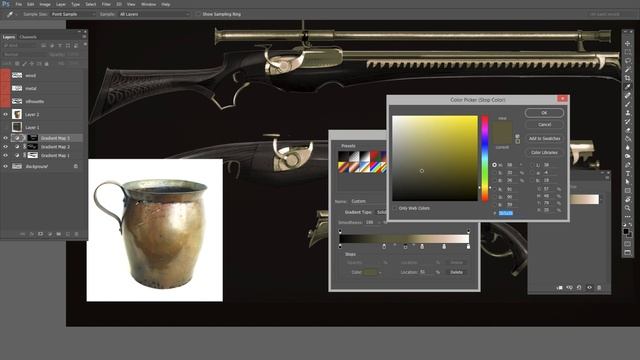Open the layer blend mode dropdown
This screenshot has height=360, width=640.
[x=24, y=54]
